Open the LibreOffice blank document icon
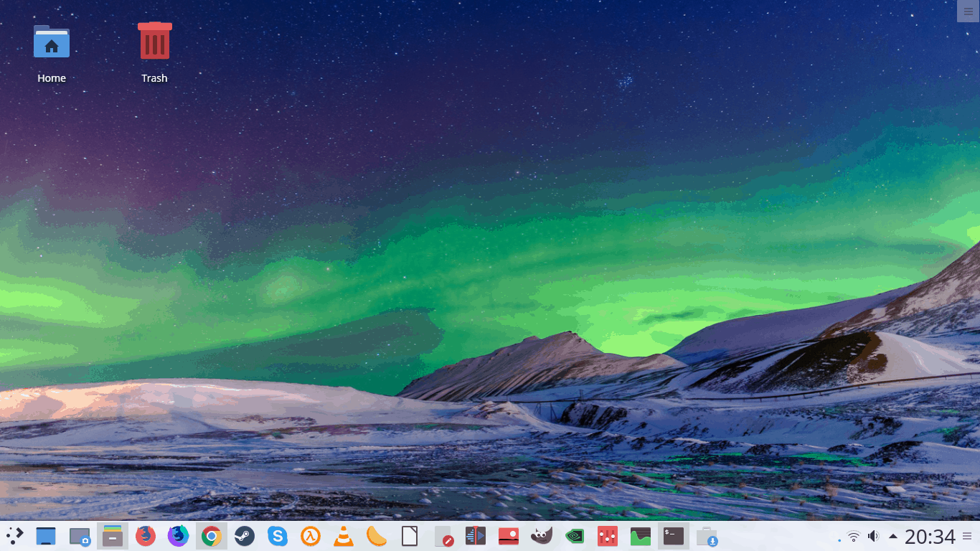 click(x=410, y=536)
